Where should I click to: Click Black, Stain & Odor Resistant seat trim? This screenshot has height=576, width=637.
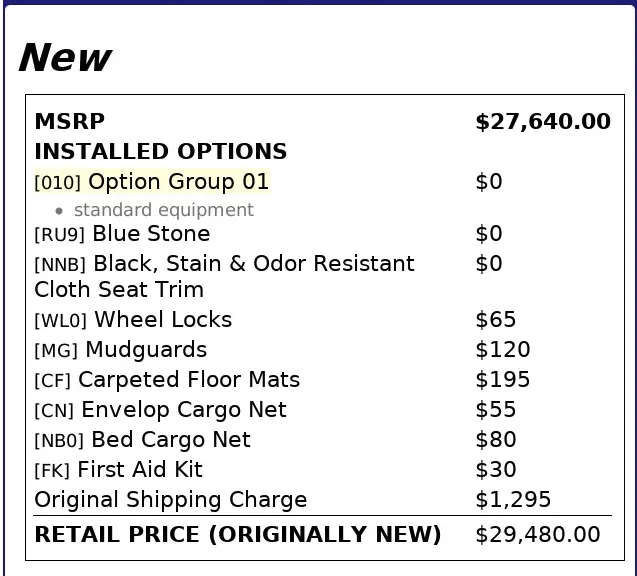(224, 276)
